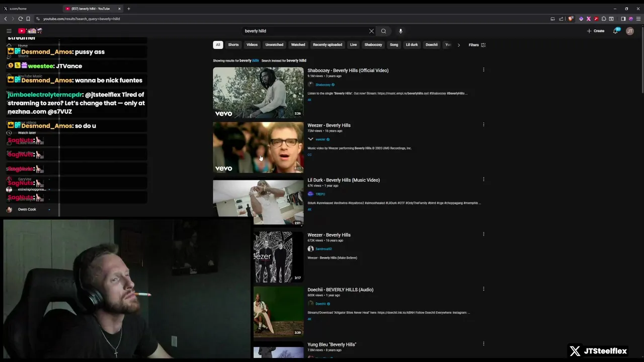
Task: Click the share page icon in address bar
Action: (x=561, y=19)
